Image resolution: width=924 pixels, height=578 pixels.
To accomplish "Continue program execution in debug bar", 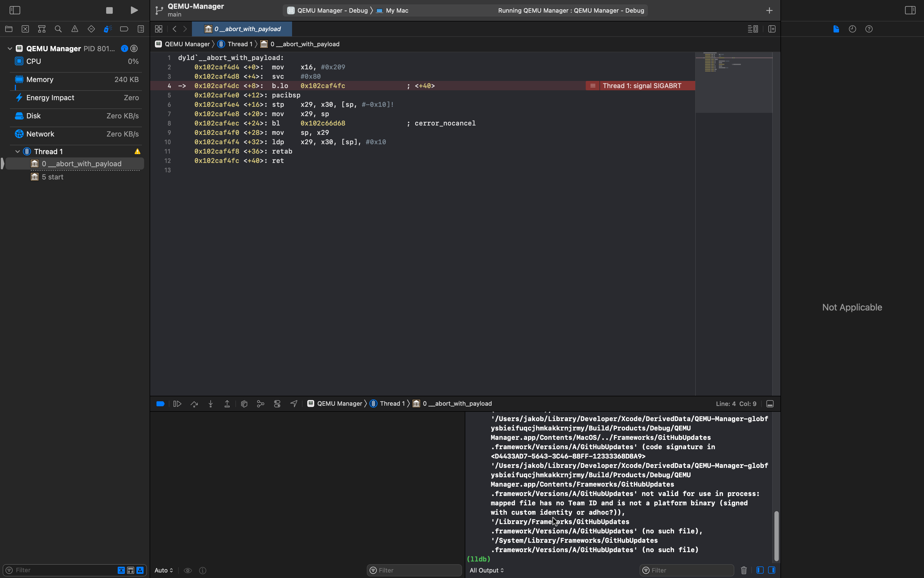I will click(x=177, y=404).
